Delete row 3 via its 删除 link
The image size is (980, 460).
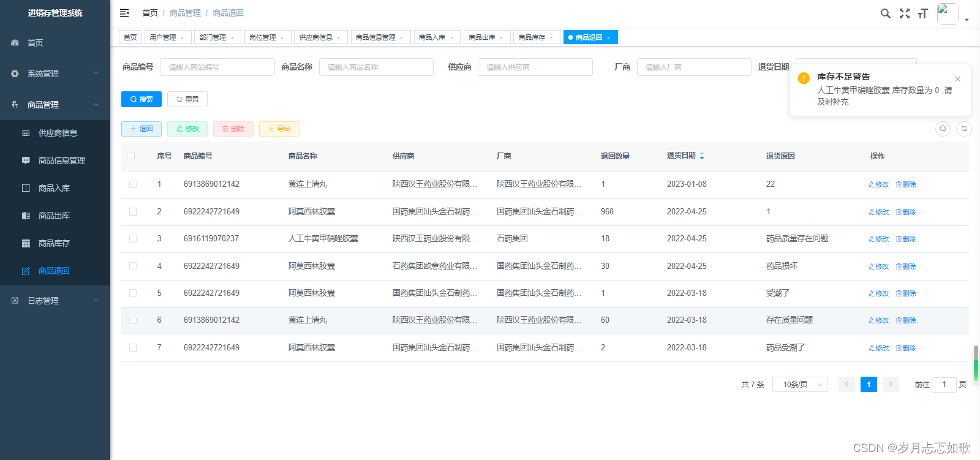(906, 239)
